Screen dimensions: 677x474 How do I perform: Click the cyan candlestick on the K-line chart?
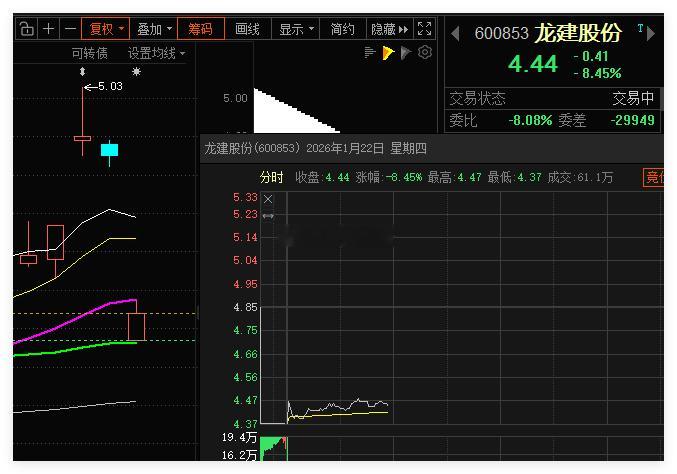pyautogui.click(x=109, y=150)
